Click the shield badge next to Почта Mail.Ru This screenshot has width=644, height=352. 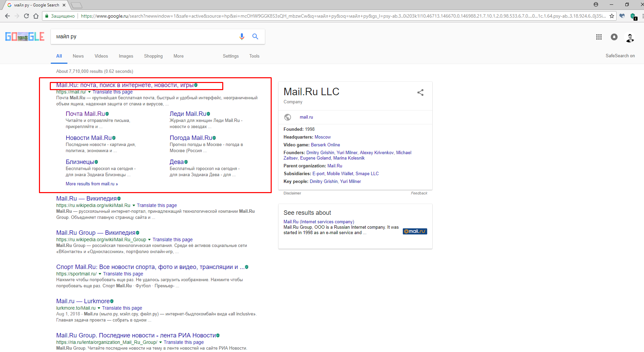click(107, 114)
